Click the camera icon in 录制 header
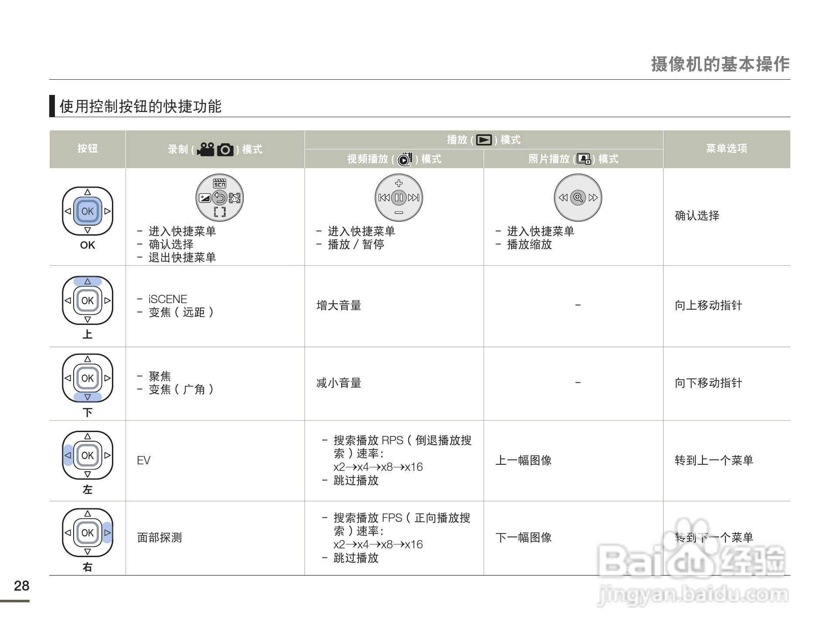This screenshot has height=642, width=840. point(225,150)
